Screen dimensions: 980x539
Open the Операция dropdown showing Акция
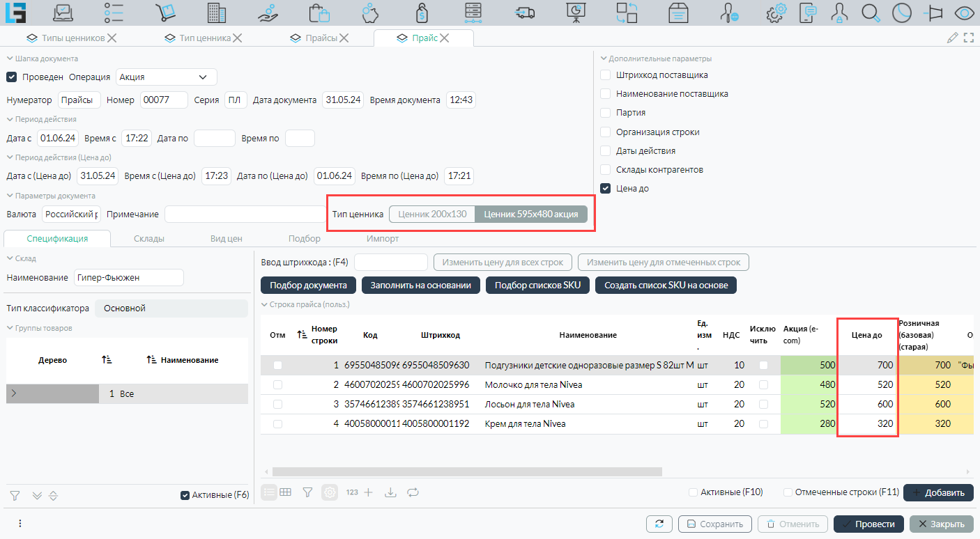[x=167, y=77]
